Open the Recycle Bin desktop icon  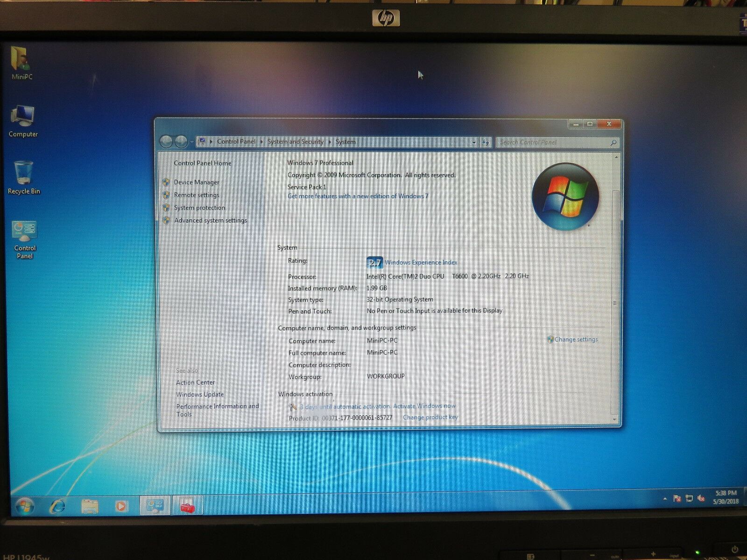24,178
